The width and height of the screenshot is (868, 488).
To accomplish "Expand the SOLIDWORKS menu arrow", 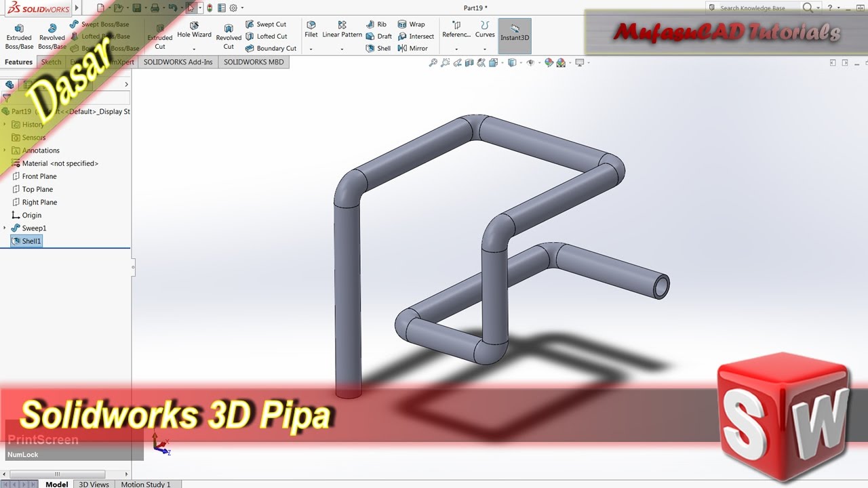I will (x=76, y=9).
